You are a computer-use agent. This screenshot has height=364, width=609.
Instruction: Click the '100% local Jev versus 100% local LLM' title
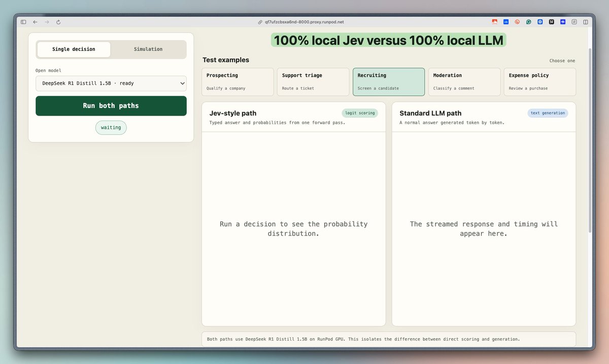[x=389, y=40]
